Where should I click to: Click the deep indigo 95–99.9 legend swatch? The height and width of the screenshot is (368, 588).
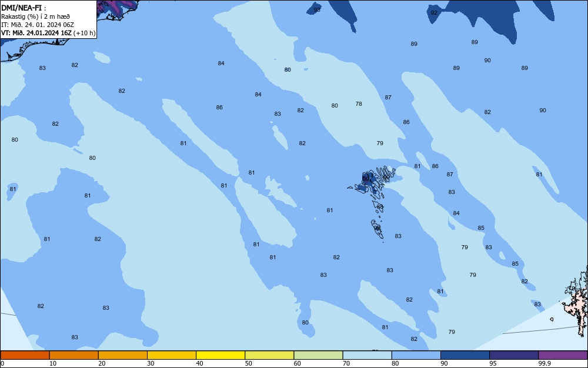click(x=514, y=355)
